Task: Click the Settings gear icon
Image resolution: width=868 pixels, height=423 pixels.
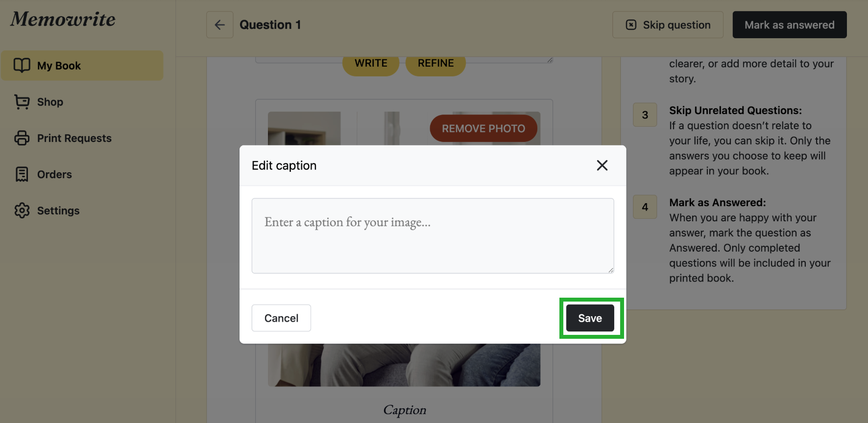Action: click(x=22, y=211)
